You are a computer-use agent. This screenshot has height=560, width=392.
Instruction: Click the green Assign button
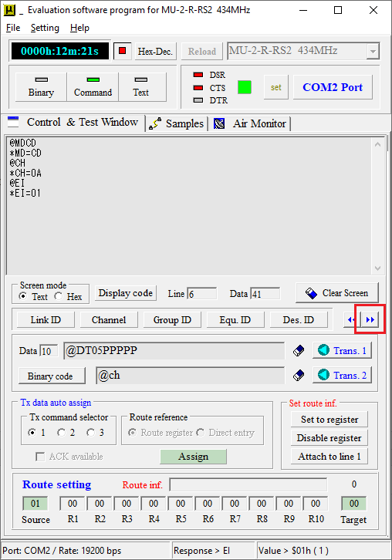pos(194,457)
